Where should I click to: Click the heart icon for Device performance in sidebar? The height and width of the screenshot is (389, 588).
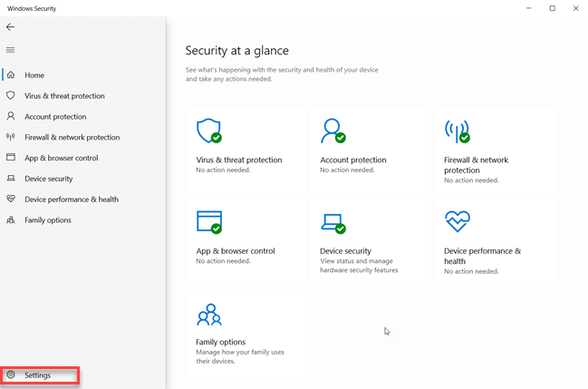click(11, 199)
